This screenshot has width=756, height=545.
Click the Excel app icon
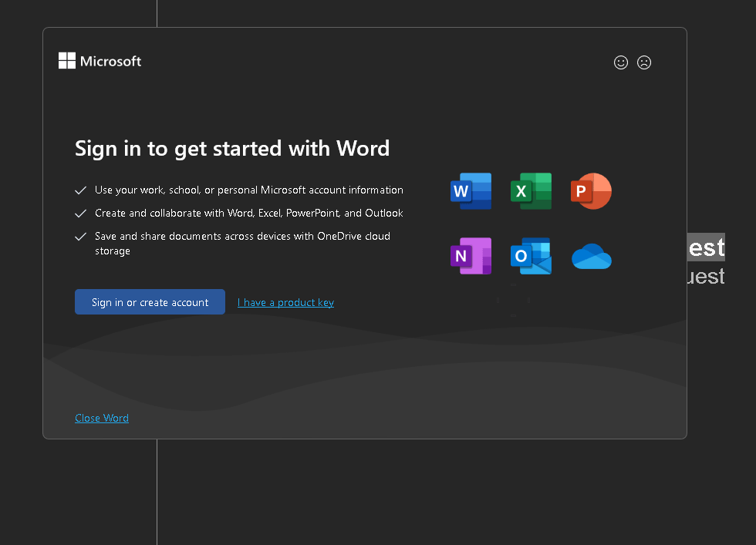[531, 191]
